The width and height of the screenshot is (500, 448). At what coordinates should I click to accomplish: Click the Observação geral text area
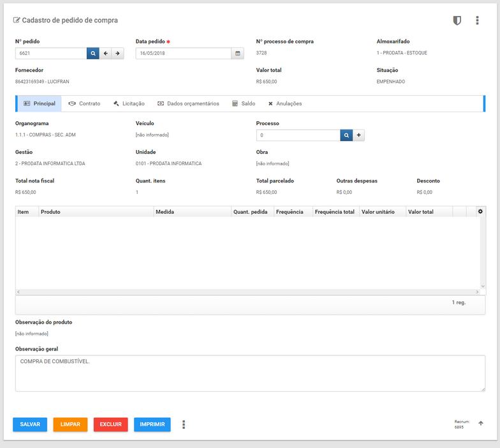(x=250, y=373)
